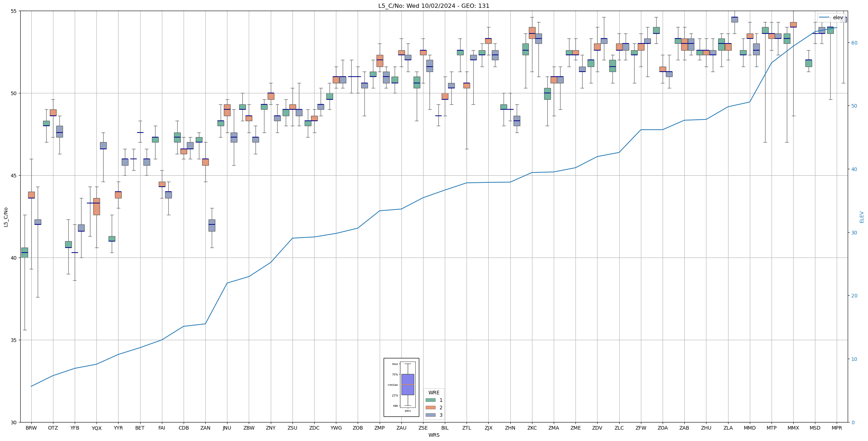Click the ZAB station label
868x441 pixels.
684,428
